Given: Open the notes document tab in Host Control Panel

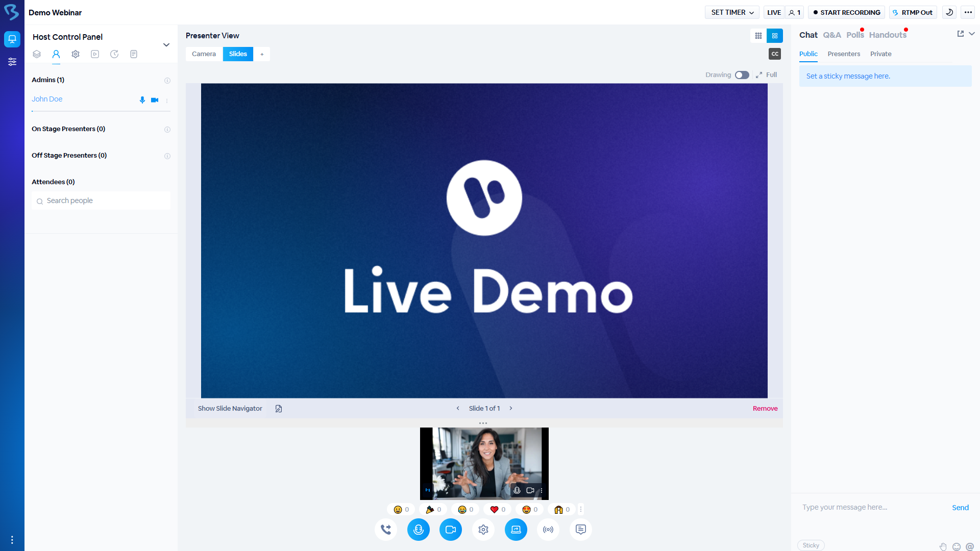Looking at the screenshot, I should click(x=134, y=54).
